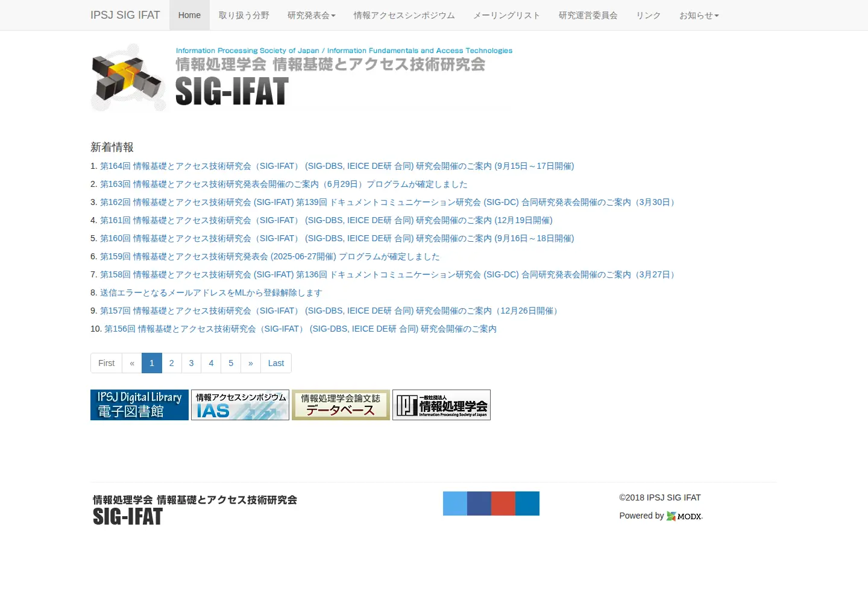Screen dimensions: 868x603
Task: Open the 研究運営委員会 nav item
Action: 588,15
